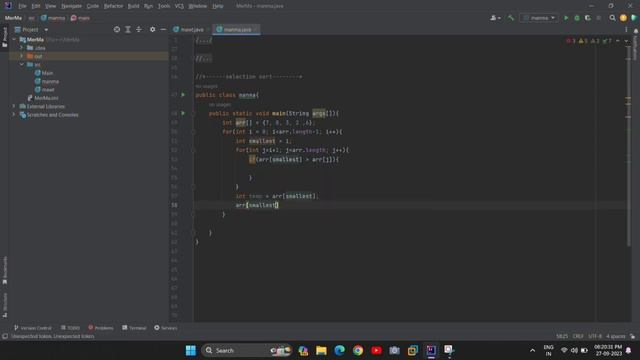Click Select Opened File target icon
The image size is (640, 360).
click(x=117, y=29)
